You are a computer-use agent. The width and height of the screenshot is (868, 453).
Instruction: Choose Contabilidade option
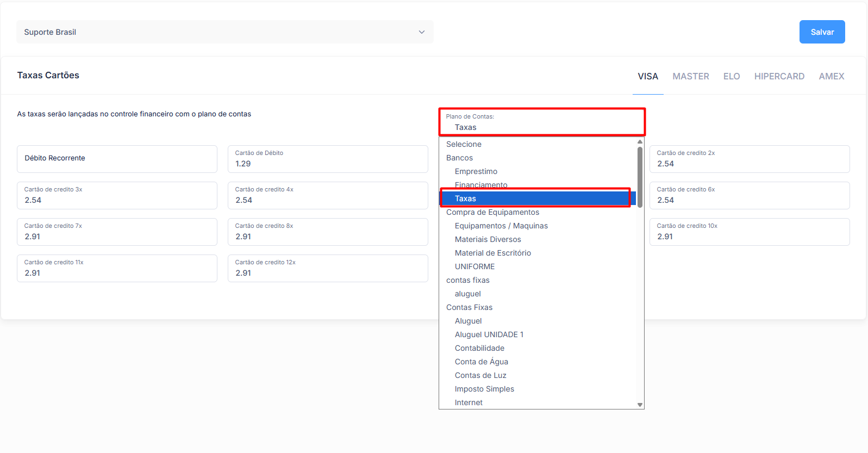tap(538, 348)
